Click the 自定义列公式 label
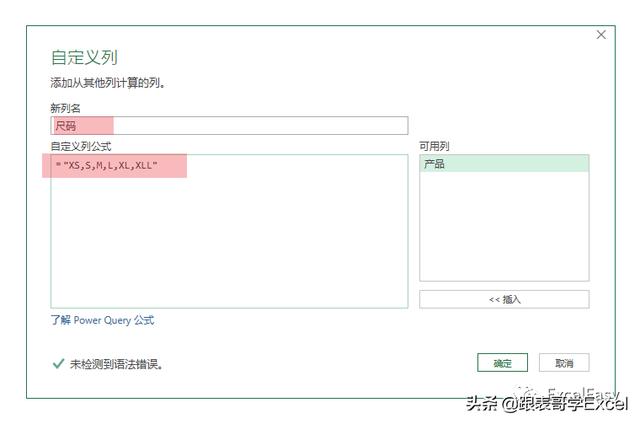Image resolution: width=640 pixels, height=424 pixels. click(x=81, y=146)
